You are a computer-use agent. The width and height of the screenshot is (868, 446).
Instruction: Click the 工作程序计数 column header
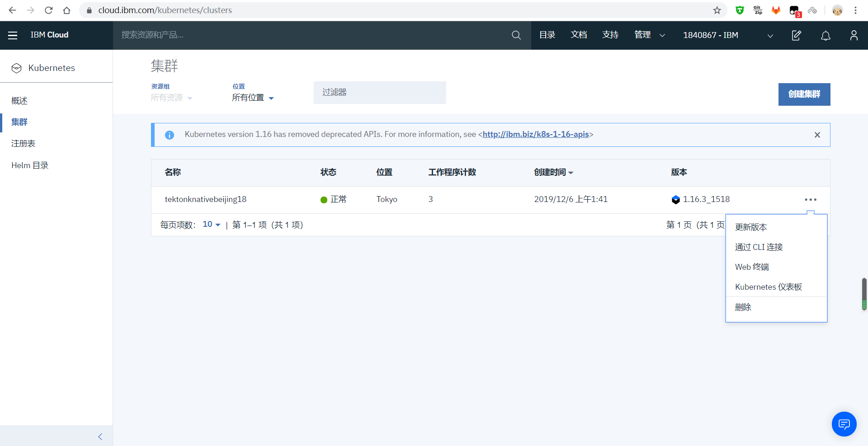(x=452, y=172)
